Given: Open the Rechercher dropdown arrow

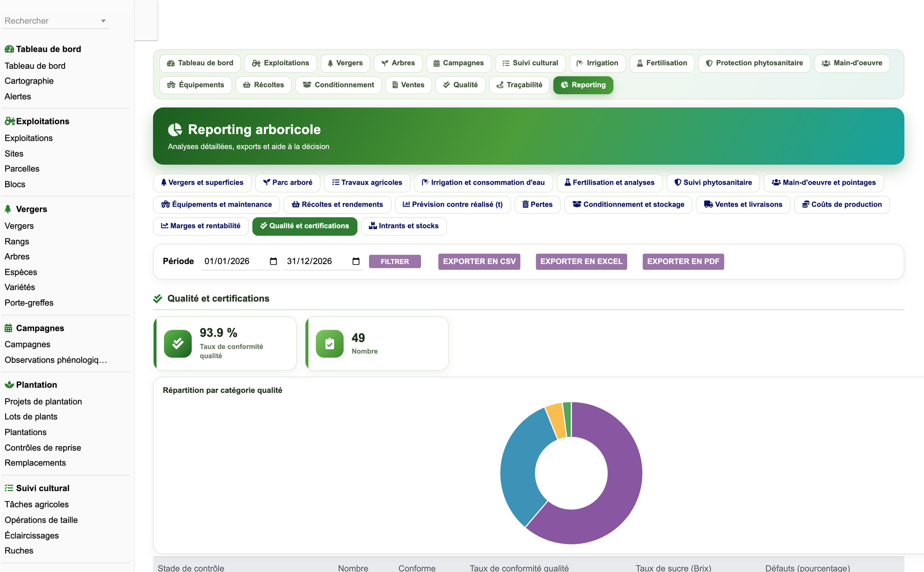Looking at the screenshot, I should pyautogui.click(x=103, y=21).
